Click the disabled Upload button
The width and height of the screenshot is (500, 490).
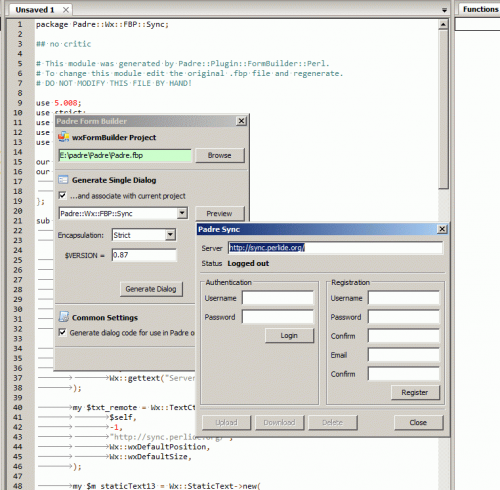226,422
